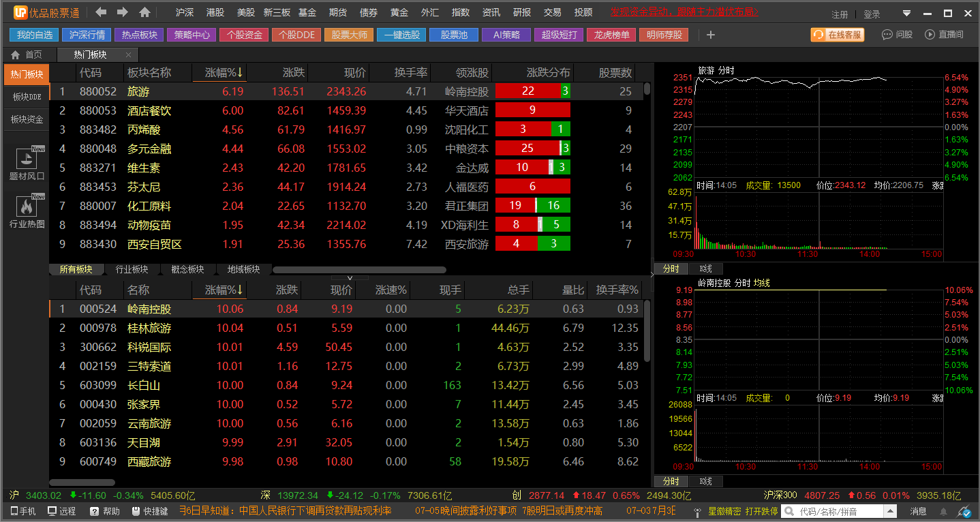Go back with the left arrow icon
The width and height of the screenshot is (980, 522).
101,12
